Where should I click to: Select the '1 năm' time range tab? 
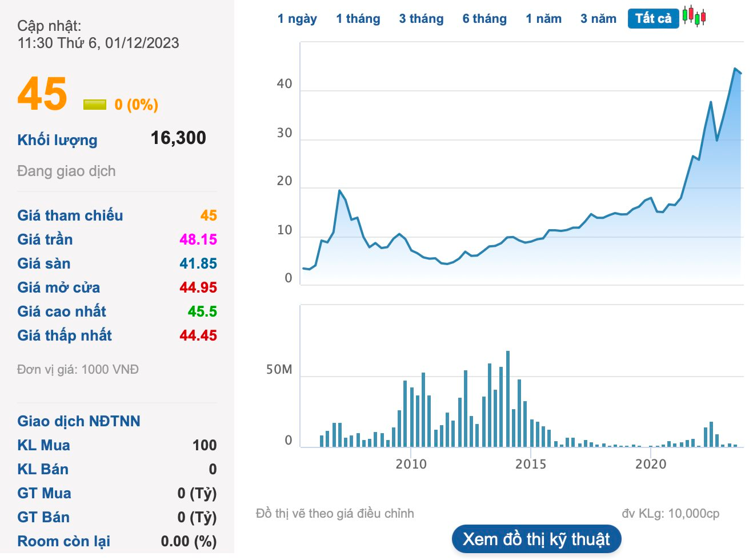tap(544, 19)
